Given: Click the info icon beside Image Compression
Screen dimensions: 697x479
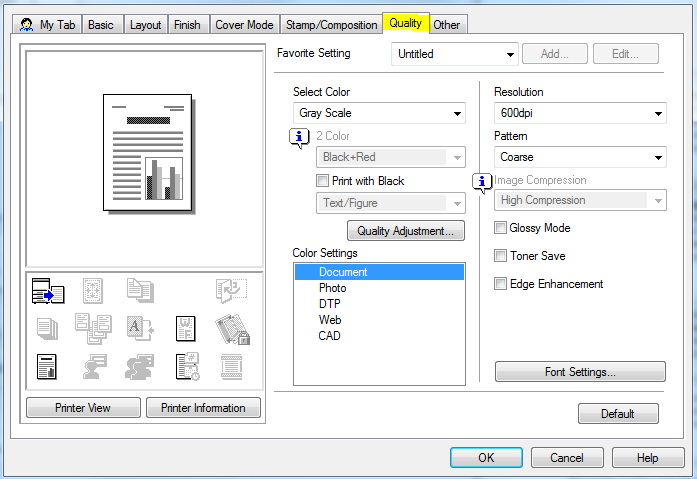Looking at the screenshot, I should (x=482, y=181).
